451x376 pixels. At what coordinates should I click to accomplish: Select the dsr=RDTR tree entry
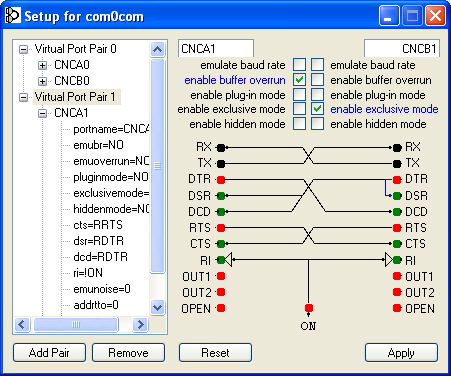99,241
